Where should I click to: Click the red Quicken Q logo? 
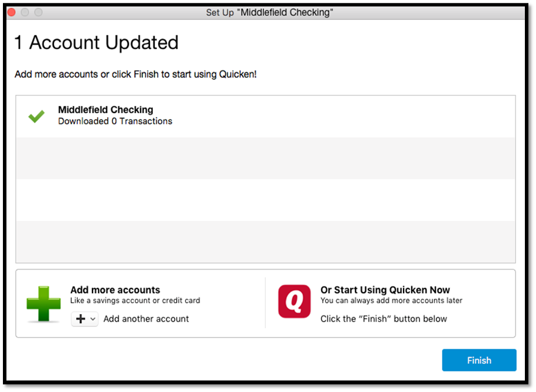click(294, 302)
